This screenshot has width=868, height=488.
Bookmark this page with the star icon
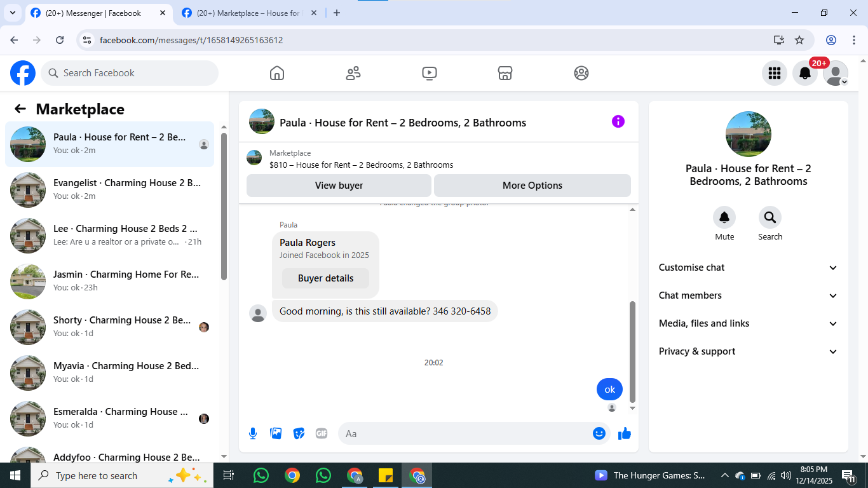tap(799, 40)
